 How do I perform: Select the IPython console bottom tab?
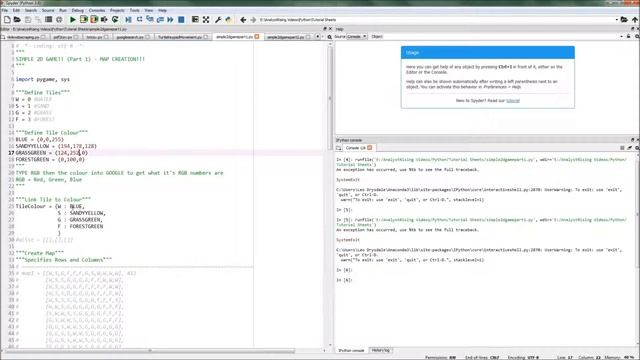coord(351,350)
